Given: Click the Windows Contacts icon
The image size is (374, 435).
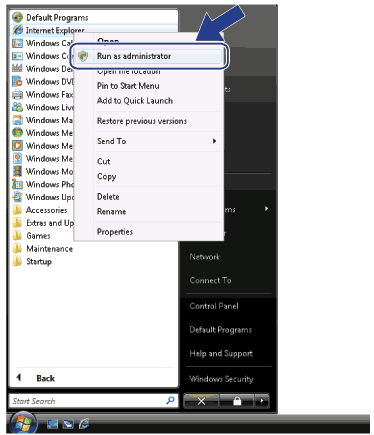Looking at the screenshot, I should pyautogui.click(x=17, y=56).
